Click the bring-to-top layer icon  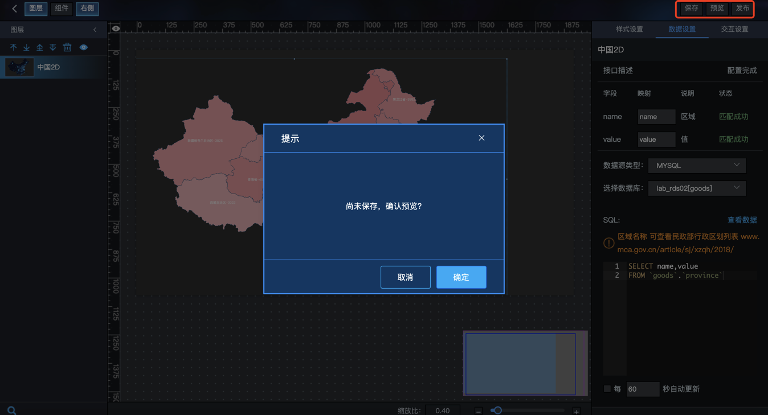[40, 48]
